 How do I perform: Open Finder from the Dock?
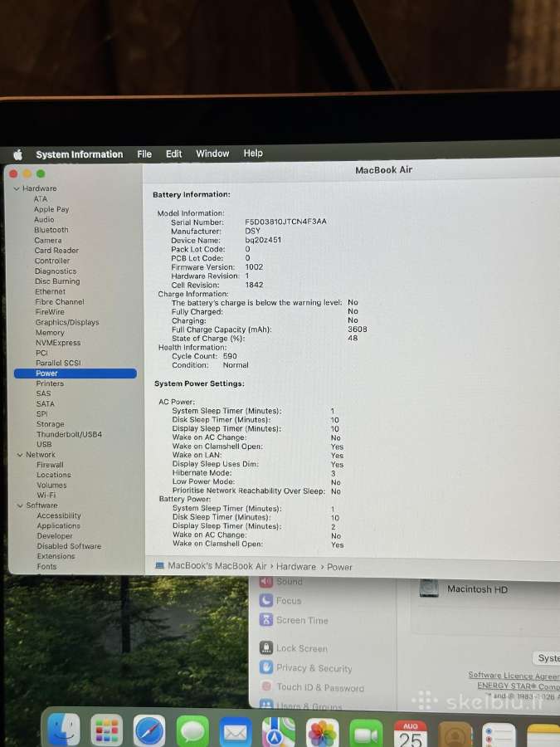coord(64,730)
